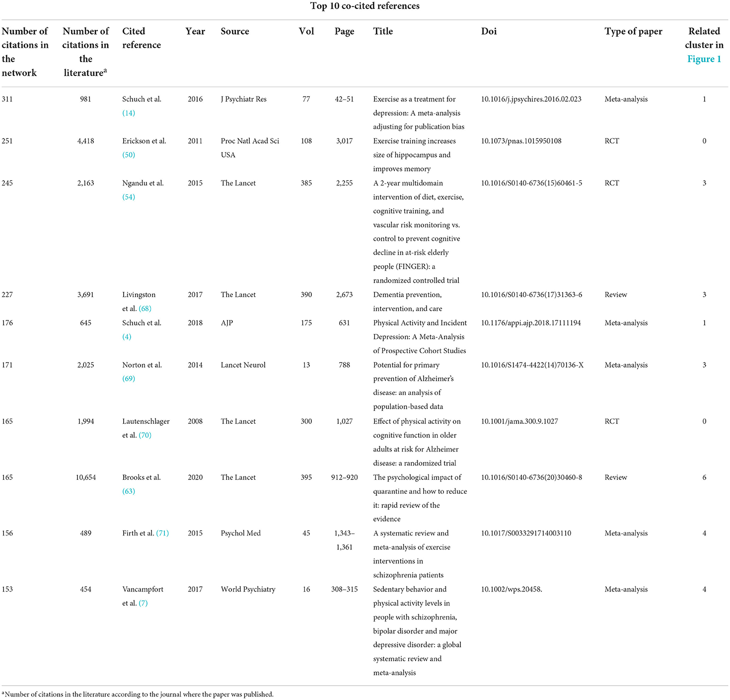Screen dimensions: 730x700
Task: Select DOI 10.1016/S0140-6736(20)30460-8
Action: [x=531, y=477]
